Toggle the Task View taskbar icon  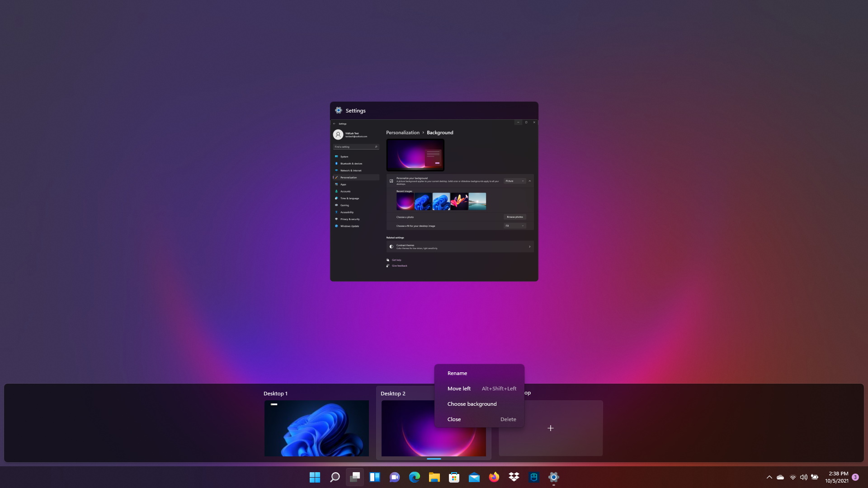(x=355, y=477)
